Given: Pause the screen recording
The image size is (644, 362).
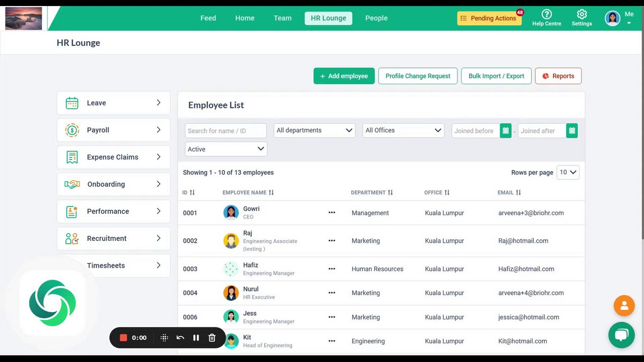Looking at the screenshot, I should 196,338.
